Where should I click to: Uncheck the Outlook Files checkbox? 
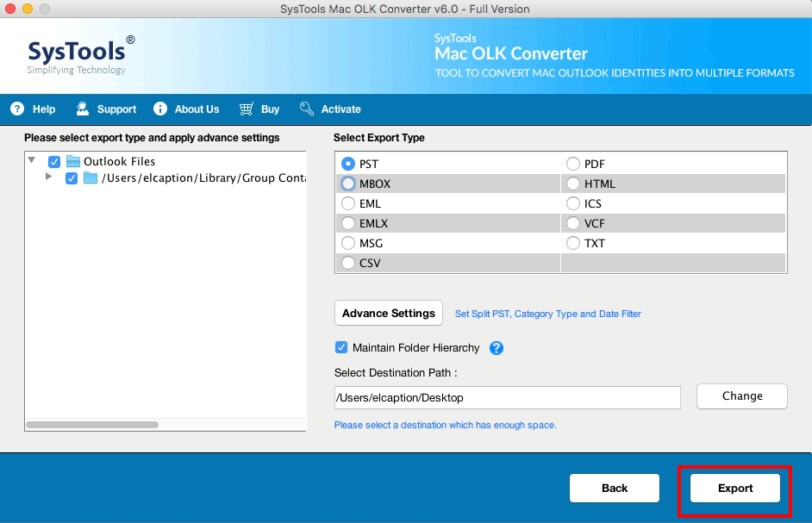click(54, 162)
